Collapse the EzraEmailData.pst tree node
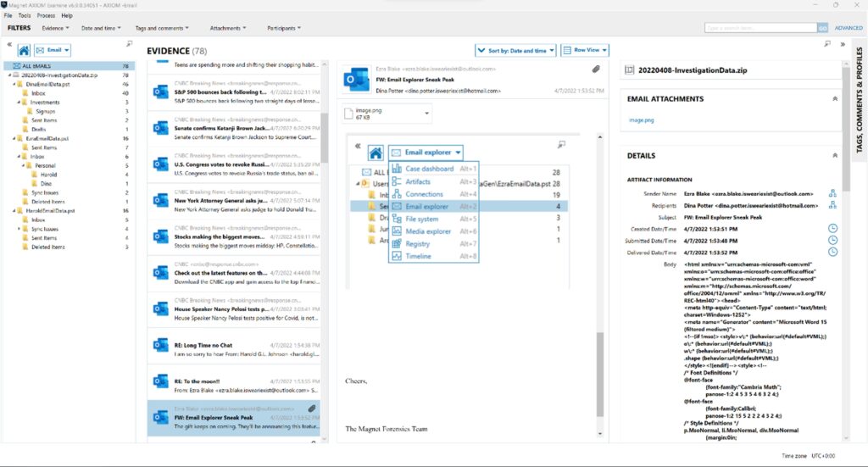Screen dimensions: 868x467 click(15, 138)
